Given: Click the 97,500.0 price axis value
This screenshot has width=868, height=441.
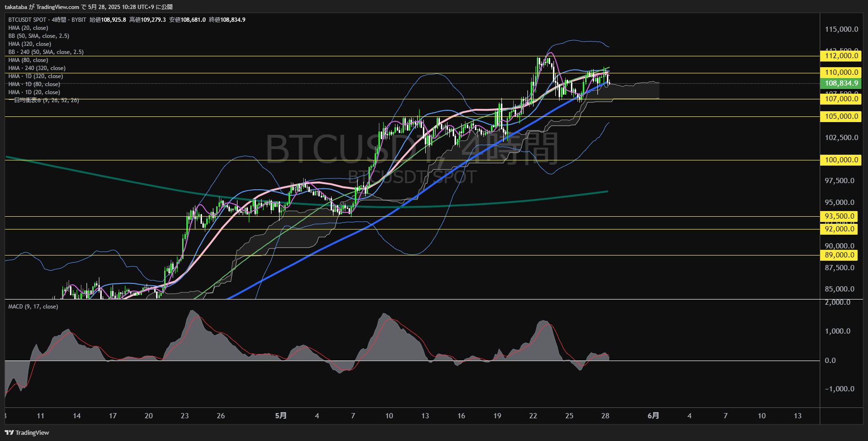Looking at the screenshot, I should (x=840, y=181).
